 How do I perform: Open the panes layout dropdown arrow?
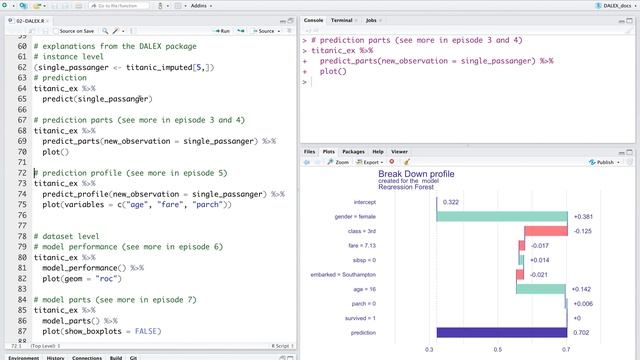click(x=185, y=6)
